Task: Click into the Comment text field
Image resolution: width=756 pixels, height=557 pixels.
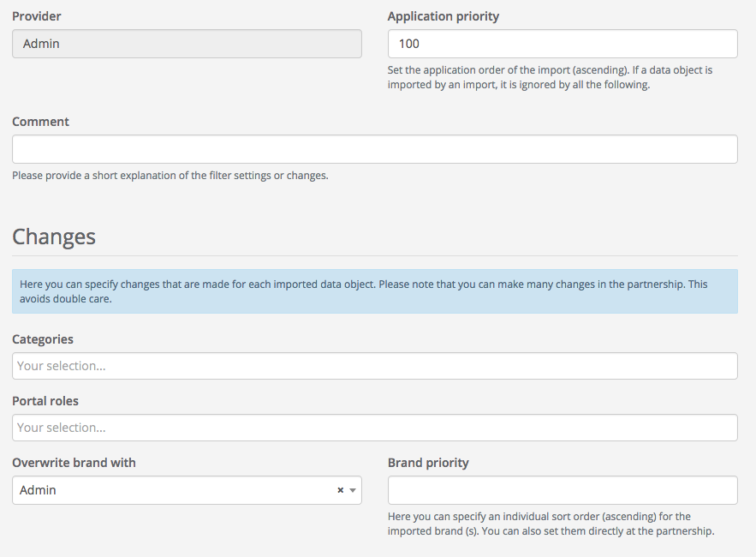Action: point(374,149)
